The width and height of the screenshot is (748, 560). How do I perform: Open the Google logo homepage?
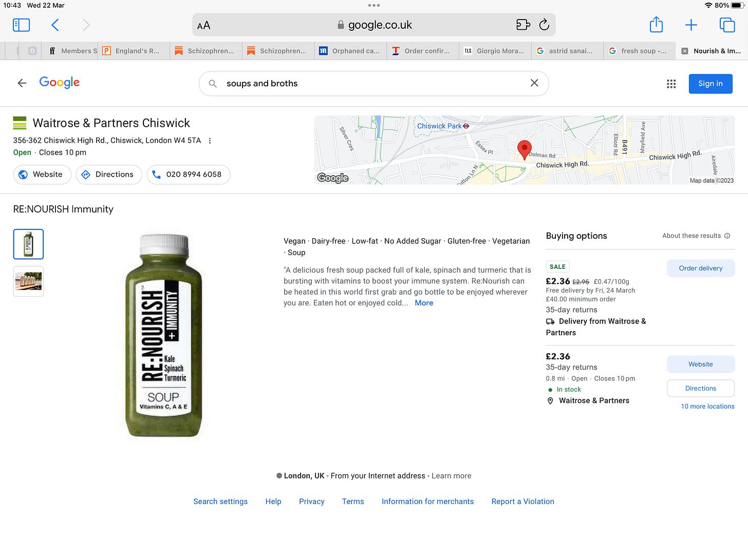point(60,83)
